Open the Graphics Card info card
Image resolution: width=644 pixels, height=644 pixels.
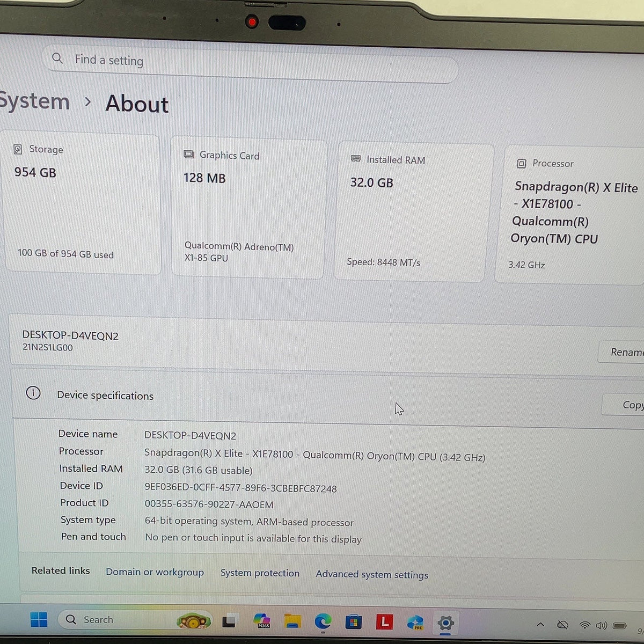[248, 209]
